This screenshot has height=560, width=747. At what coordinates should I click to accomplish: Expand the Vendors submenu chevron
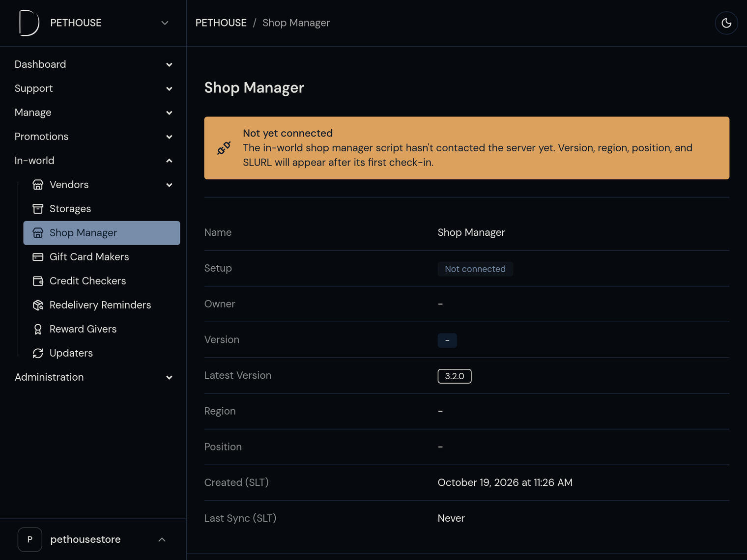coord(169,185)
